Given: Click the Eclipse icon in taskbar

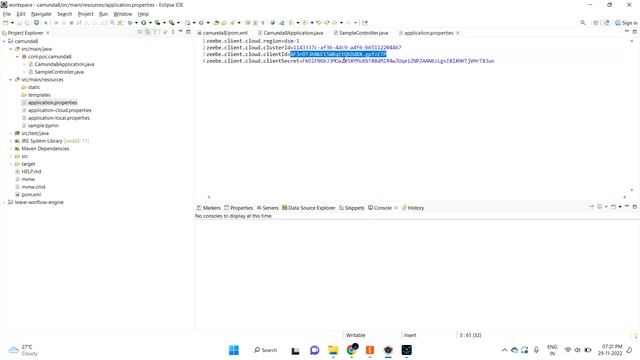Looking at the screenshot, I should click(388, 350).
